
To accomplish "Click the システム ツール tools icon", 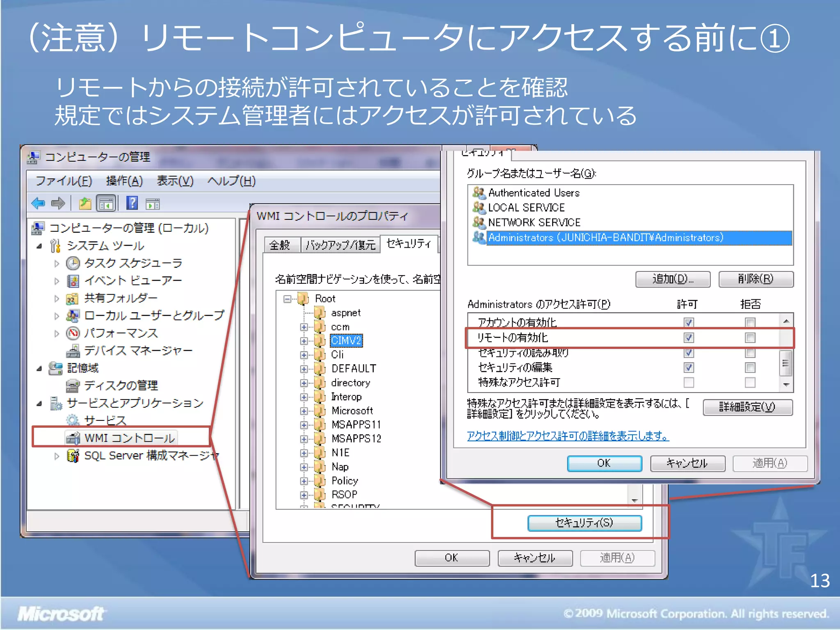I will pyautogui.click(x=55, y=246).
